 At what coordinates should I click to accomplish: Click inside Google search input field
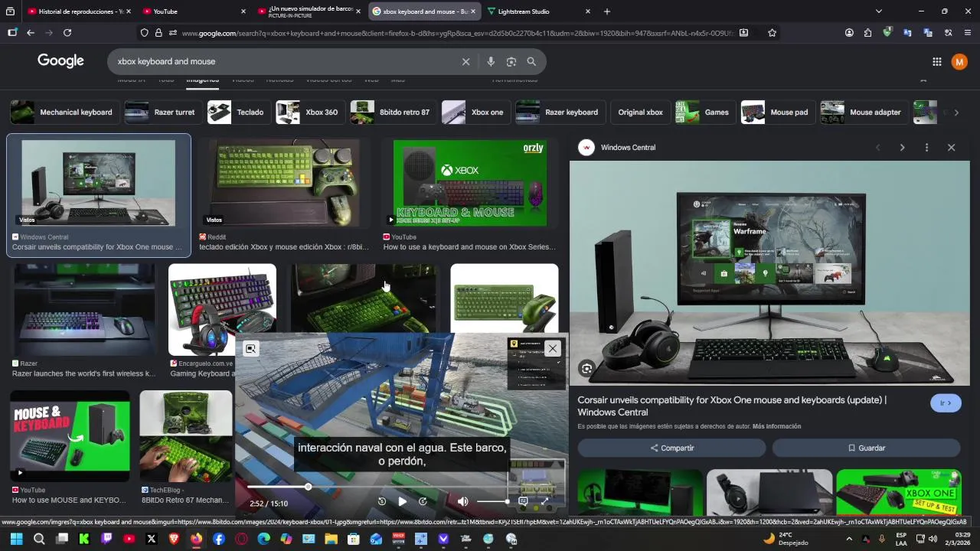pos(283,62)
